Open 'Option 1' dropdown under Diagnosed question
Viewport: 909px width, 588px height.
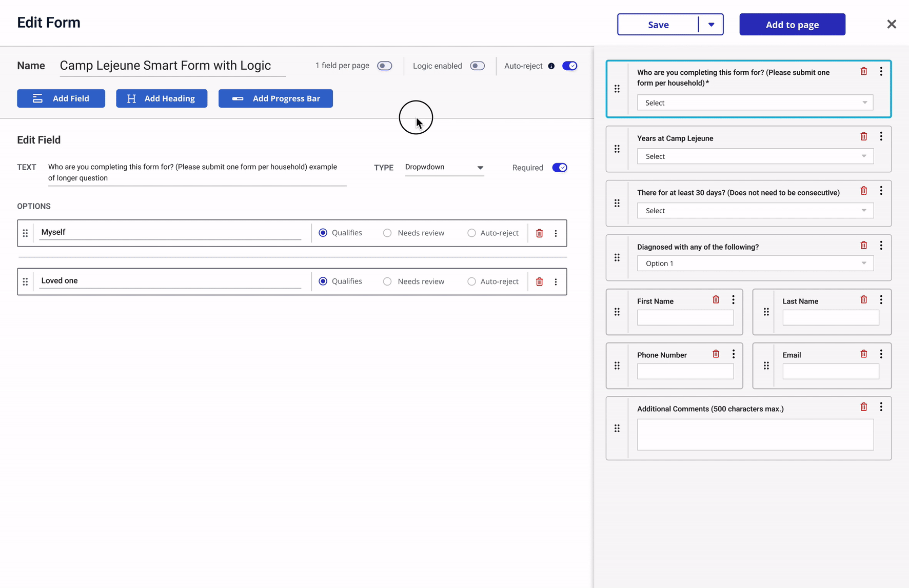755,263
